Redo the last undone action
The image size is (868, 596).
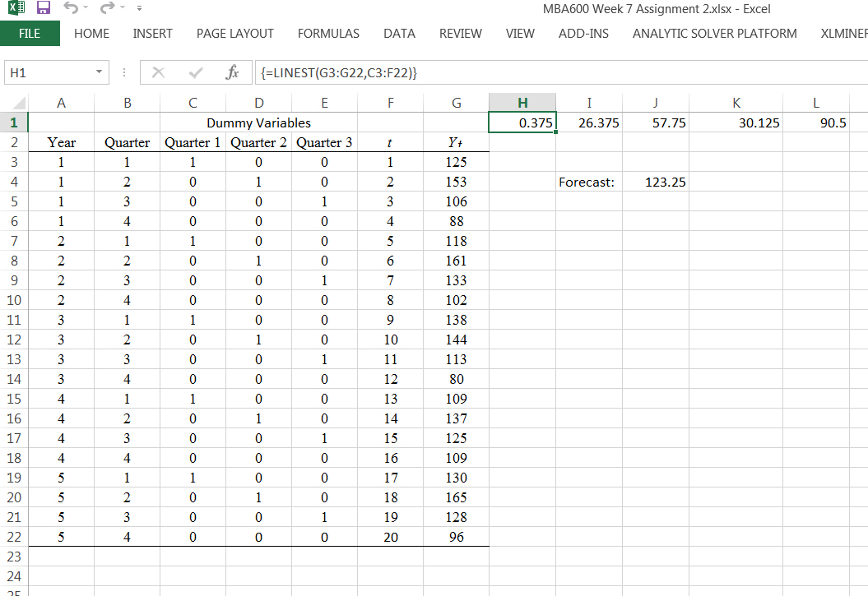(108, 7)
